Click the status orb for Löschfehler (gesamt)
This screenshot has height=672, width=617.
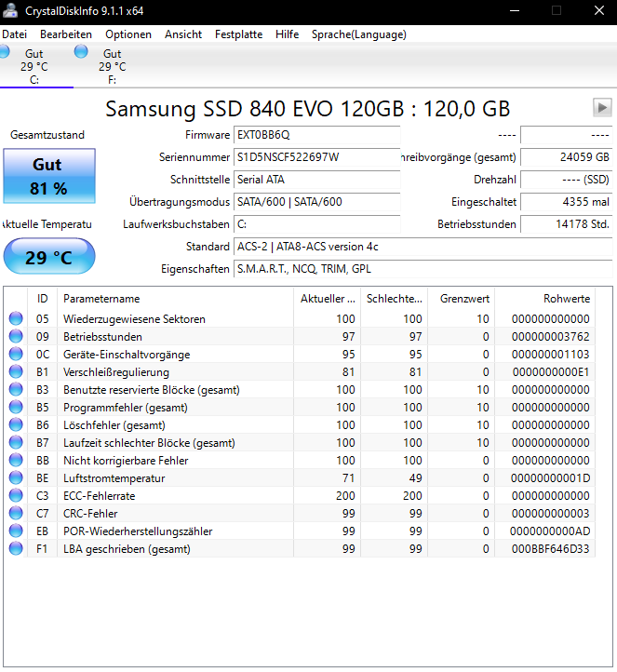16,424
